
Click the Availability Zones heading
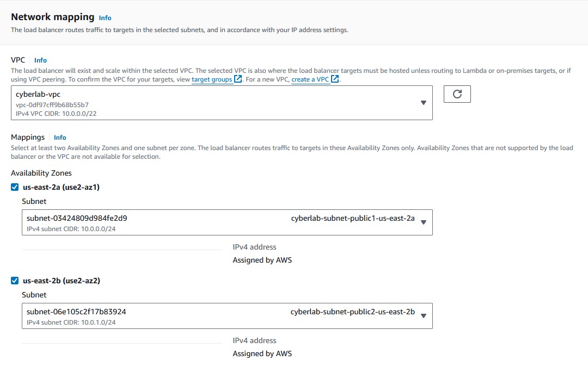(x=41, y=173)
